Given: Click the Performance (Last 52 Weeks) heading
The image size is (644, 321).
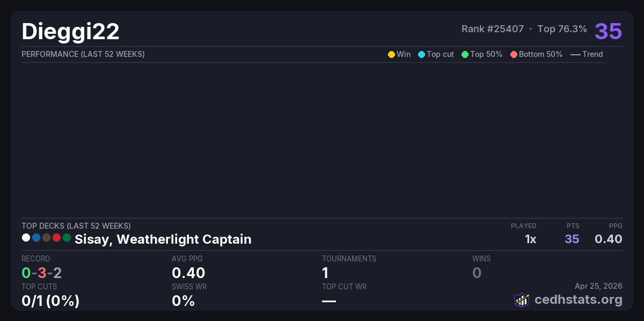Looking at the screenshot, I should tap(83, 54).
